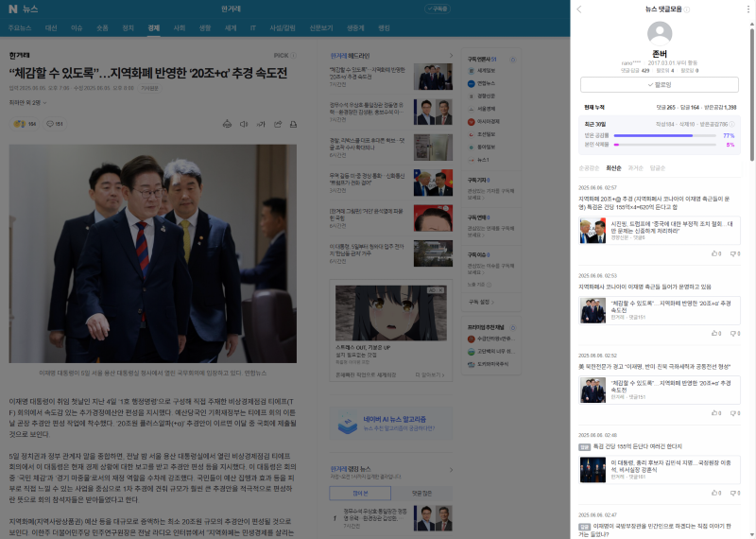The width and height of the screenshot is (756, 539).
Task: Click dislike icon on 02:53 comment
Action: point(735,334)
